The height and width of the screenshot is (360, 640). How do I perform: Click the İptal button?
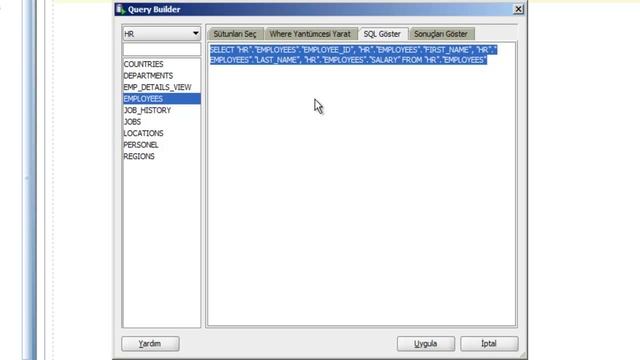(x=489, y=343)
